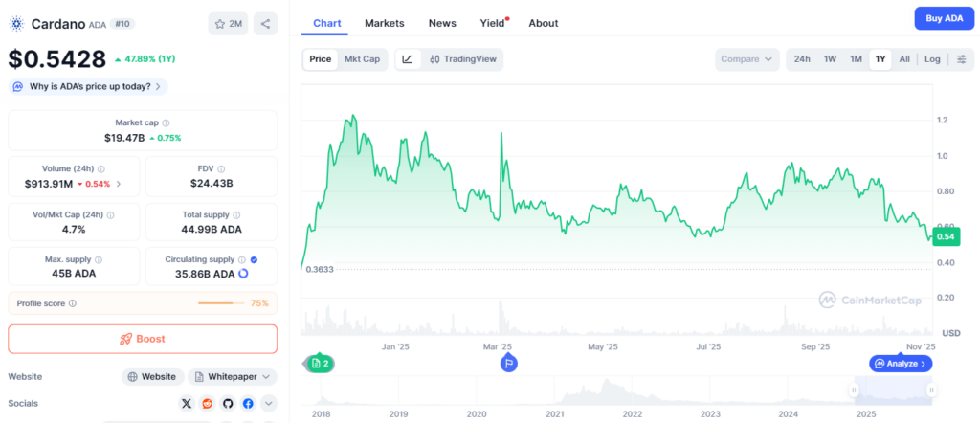Image resolution: width=980 pixels, height=423 pixels.
Task: Open Cardano's Facebook social link
Action: coord(248,404)
